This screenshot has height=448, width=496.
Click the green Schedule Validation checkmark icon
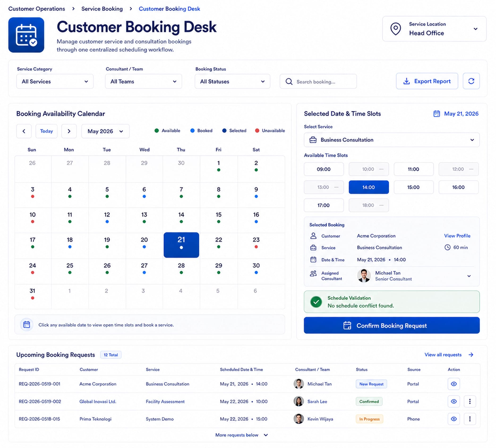(x=316, y=302)
